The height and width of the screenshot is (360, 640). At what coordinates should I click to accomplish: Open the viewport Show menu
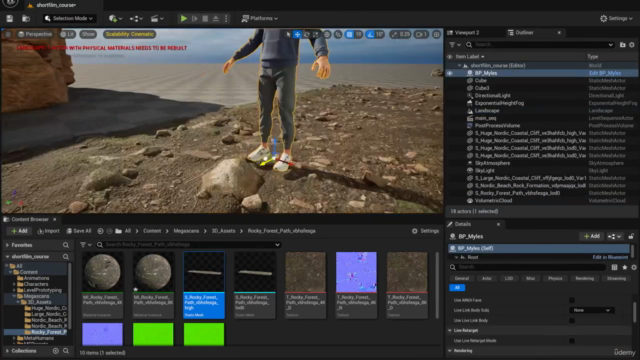(88, 34)
